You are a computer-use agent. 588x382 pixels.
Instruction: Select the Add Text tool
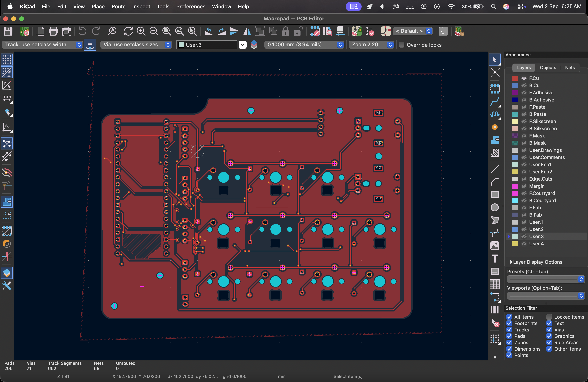(x=495, y=259)
